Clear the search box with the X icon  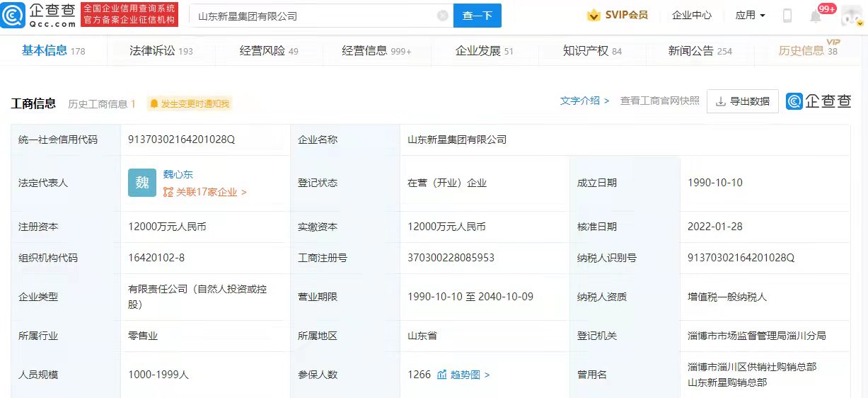click(x=443, y=16)
